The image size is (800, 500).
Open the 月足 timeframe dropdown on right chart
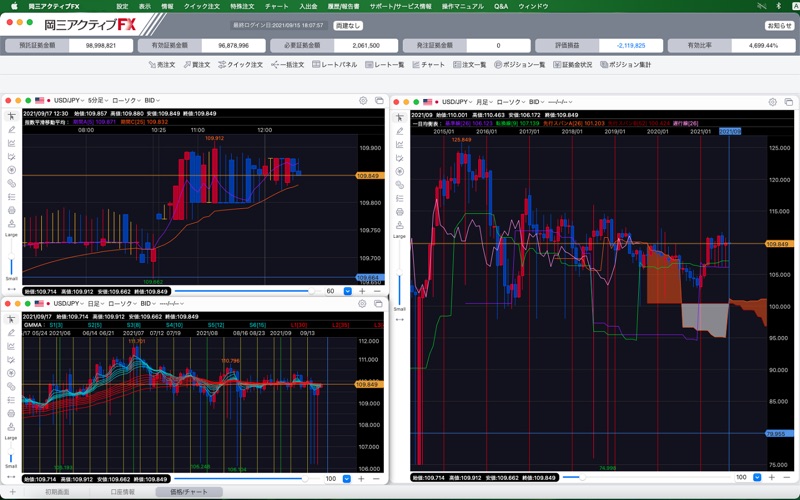pos(482,102)
